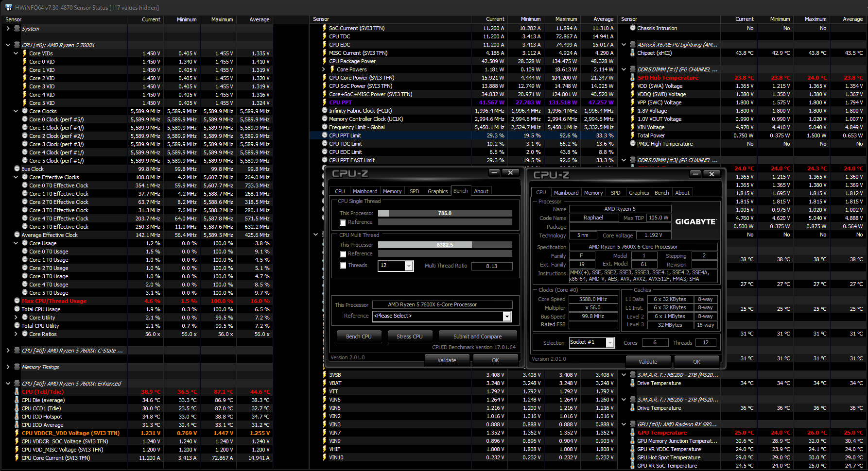868x471 pixels.
Task: Click the lightning icon next to VIN10
Action: tap(325, 457)
